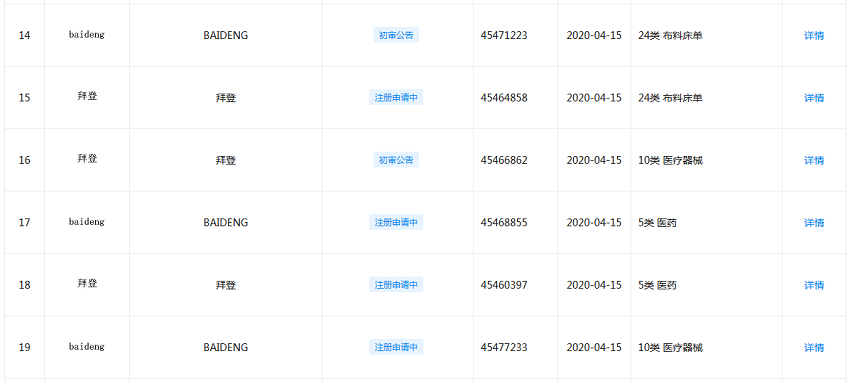Click 初审公告 status tag in row 14
This screenshot has width=850, height=383.
point(396,35)
